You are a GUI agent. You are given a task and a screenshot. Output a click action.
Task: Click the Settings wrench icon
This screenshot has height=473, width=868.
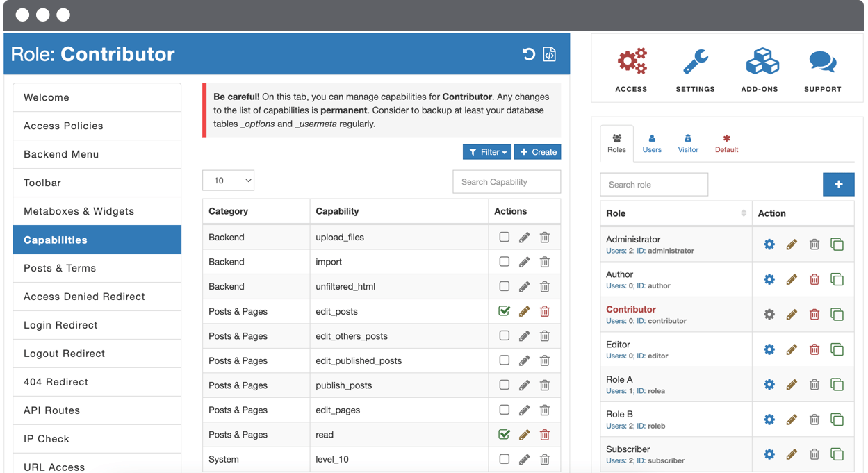coord(695,63)
